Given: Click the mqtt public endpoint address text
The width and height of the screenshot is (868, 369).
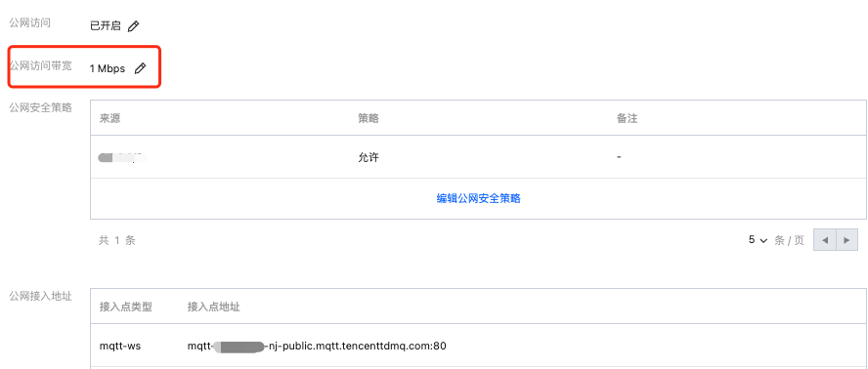Looking at the screenshot, I should [317, 347].
